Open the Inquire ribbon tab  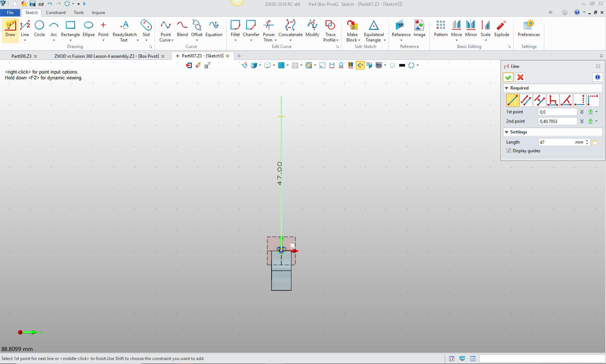(98, 13)
